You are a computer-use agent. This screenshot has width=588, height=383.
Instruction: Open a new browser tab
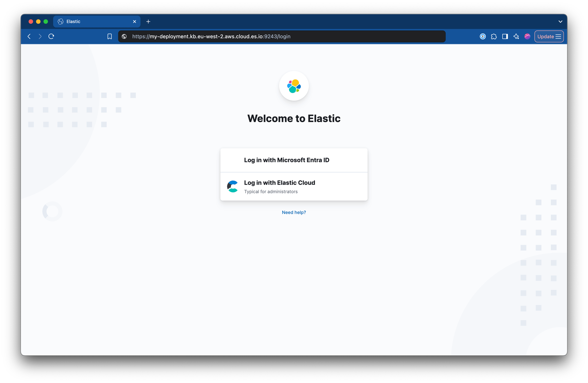148,21
